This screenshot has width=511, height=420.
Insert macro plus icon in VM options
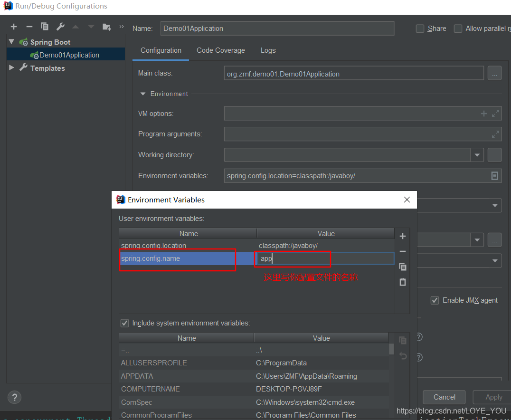483,114
